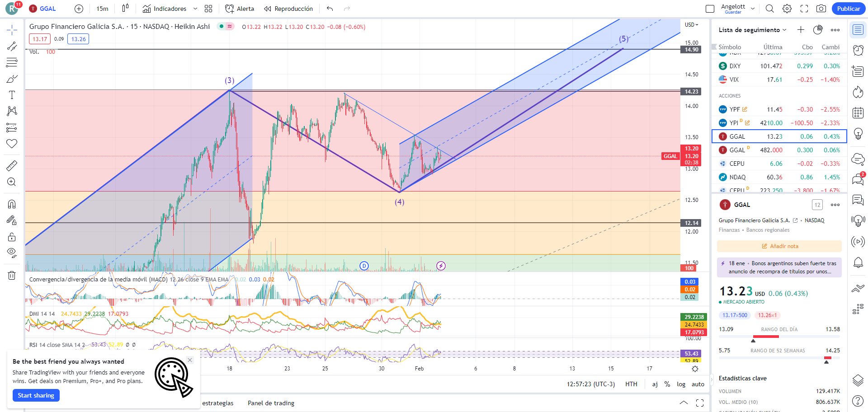Activate the zoom in tool
868x412 pixels.
tap(12, 182)
